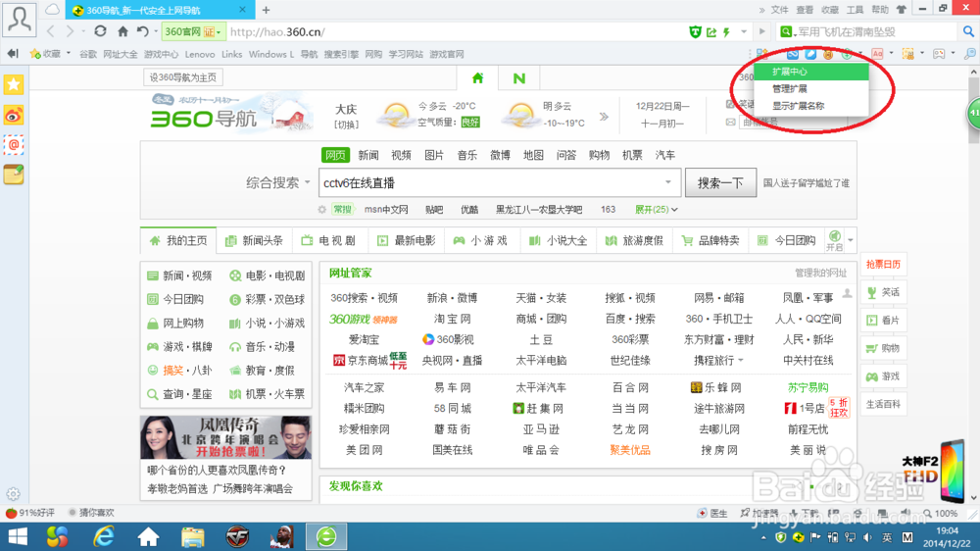Go to the browser home page icon
Viewport: 980px width, 551px height.
coord(122,31)
